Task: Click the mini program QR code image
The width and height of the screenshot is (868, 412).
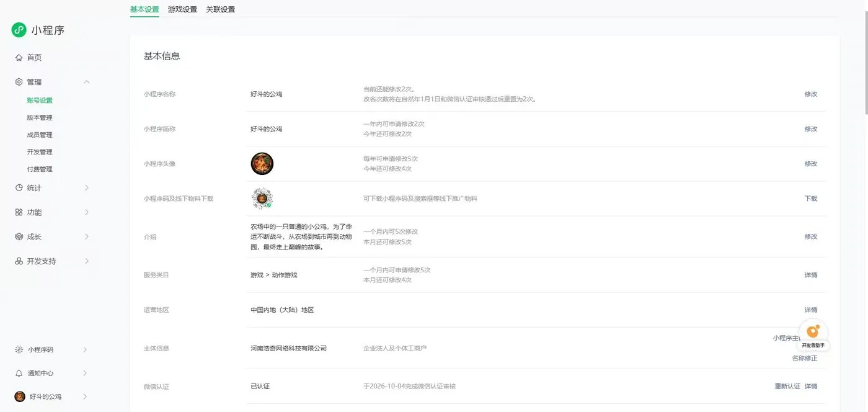Action: coord(262,199)
